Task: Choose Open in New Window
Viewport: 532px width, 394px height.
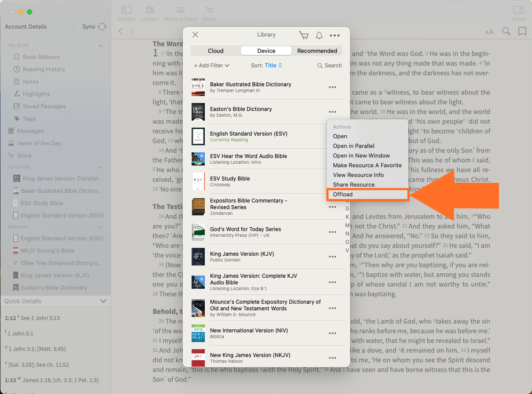Action: coord(367,156)
